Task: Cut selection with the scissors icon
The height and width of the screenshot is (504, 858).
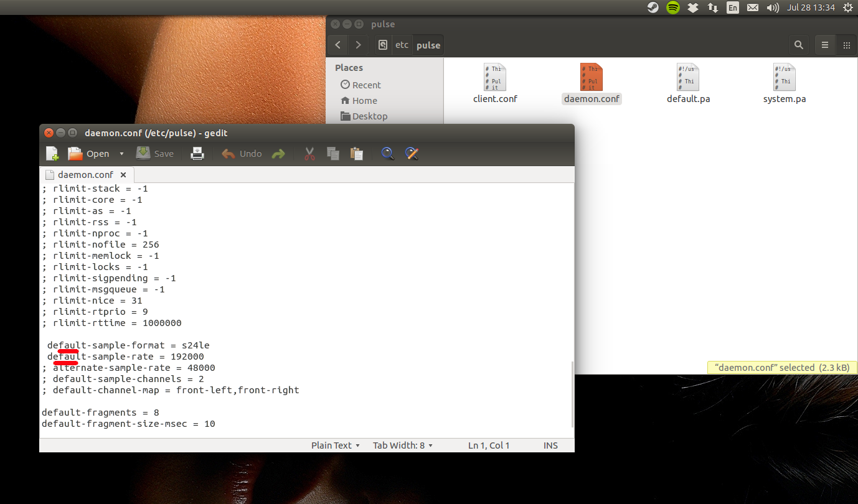Action: [309, 154]
